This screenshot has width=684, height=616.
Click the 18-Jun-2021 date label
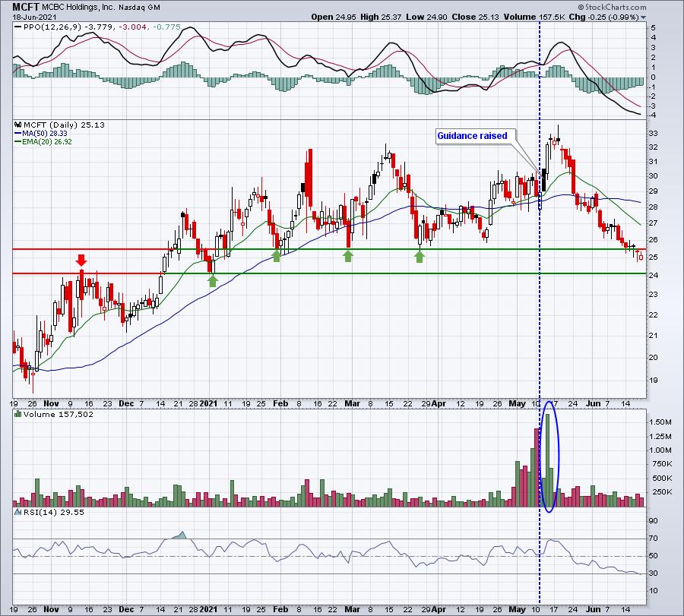(34, 17)
